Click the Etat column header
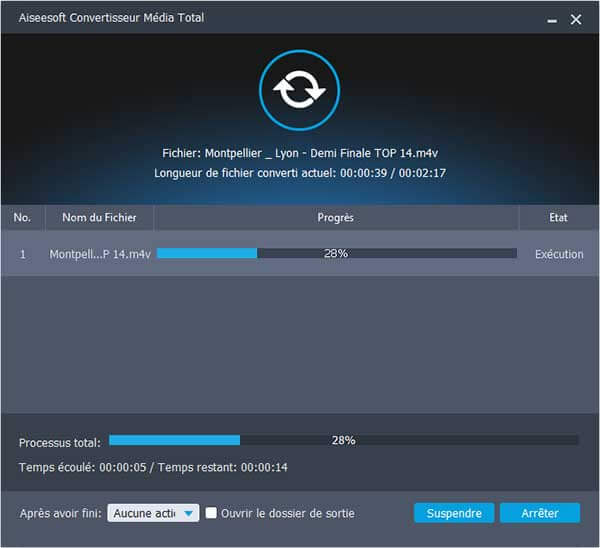Screen dimensions: 600x548 (x=558, y=218)
